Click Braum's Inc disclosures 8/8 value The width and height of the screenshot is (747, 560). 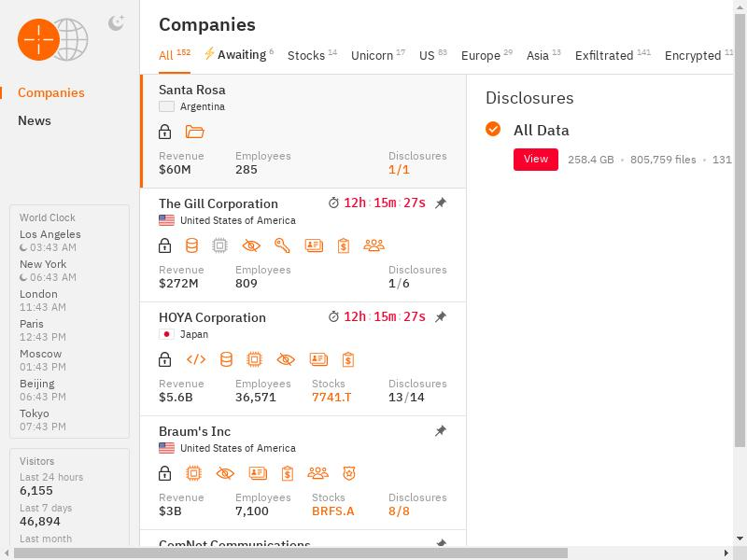[399, 511]
